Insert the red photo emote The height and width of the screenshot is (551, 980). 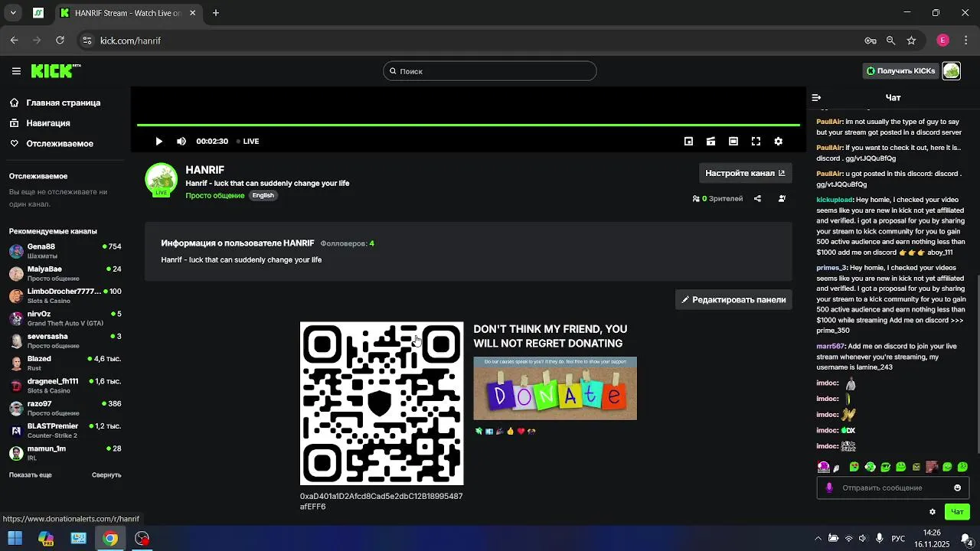[x=932, y=467]
